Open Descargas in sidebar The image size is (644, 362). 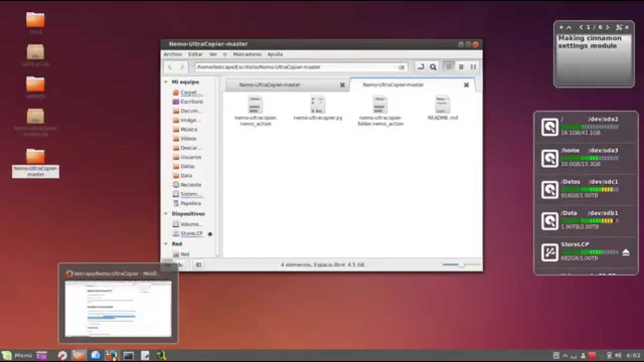(187, 148)
